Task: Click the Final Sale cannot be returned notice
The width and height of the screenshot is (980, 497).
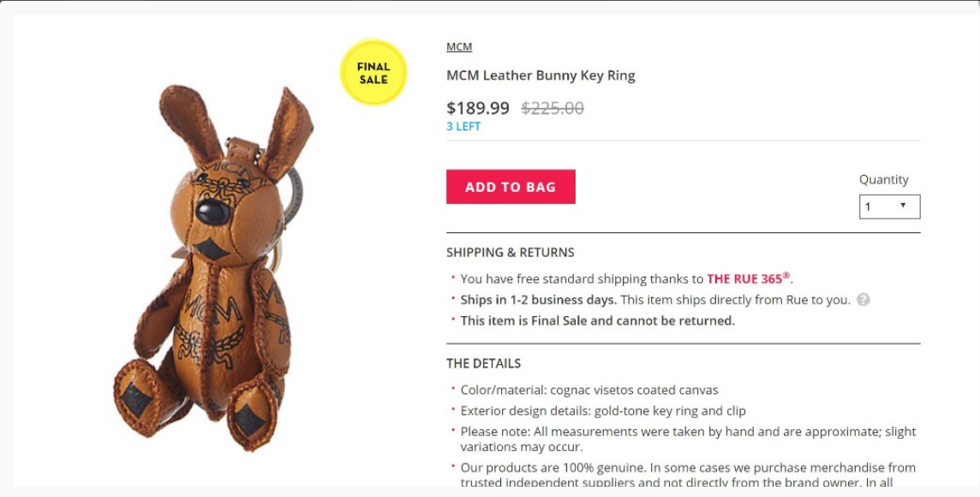Action: [597, 320]
